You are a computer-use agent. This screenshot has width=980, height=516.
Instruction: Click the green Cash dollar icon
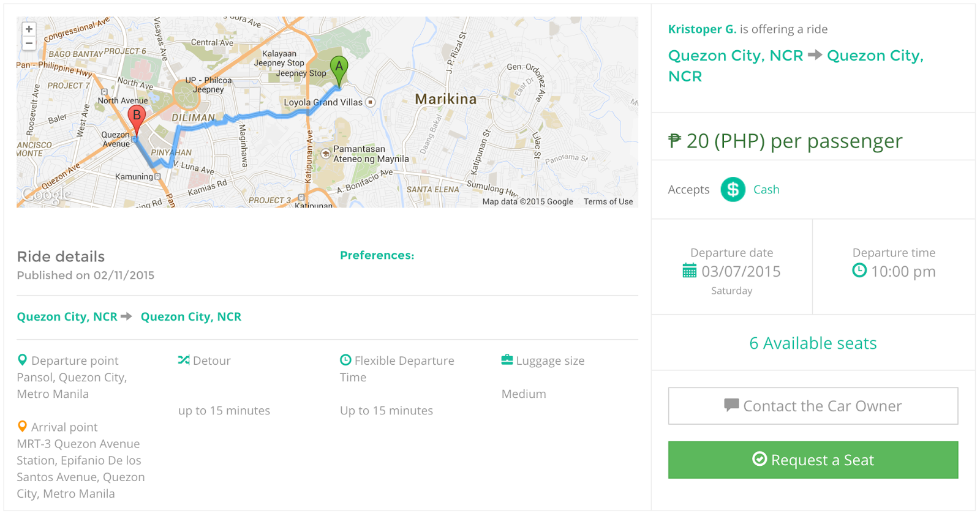click(x=733, y=190)
